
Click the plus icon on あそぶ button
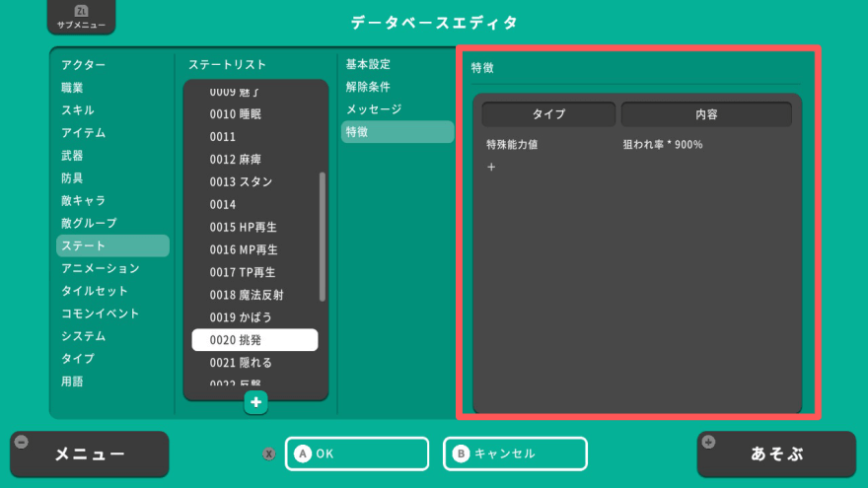(x=708, y=442)
